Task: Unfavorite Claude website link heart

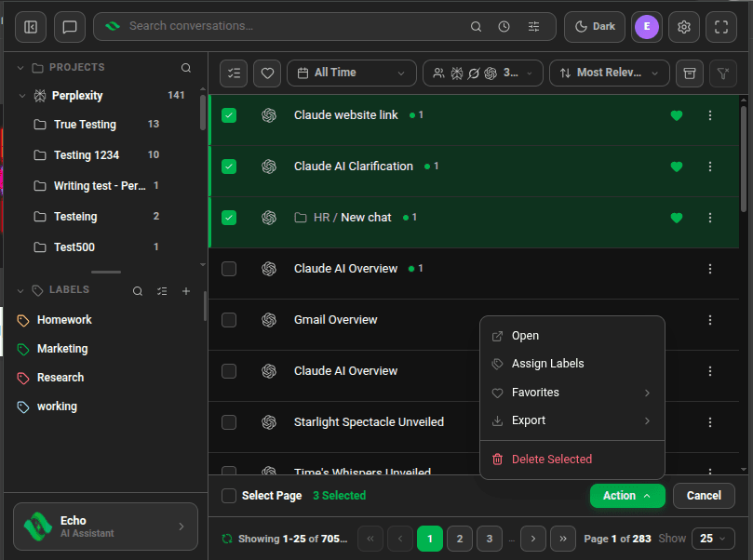Action: pos(676,115)
